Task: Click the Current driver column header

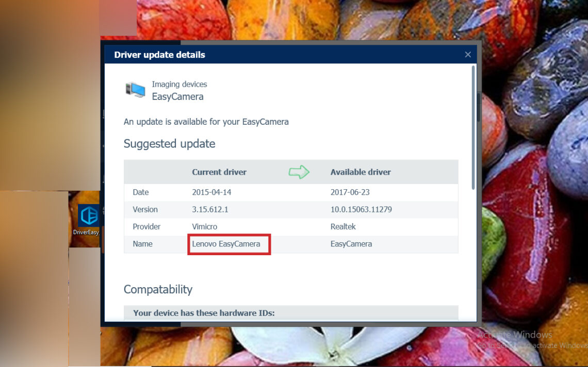Action: (x=219, y=172)
